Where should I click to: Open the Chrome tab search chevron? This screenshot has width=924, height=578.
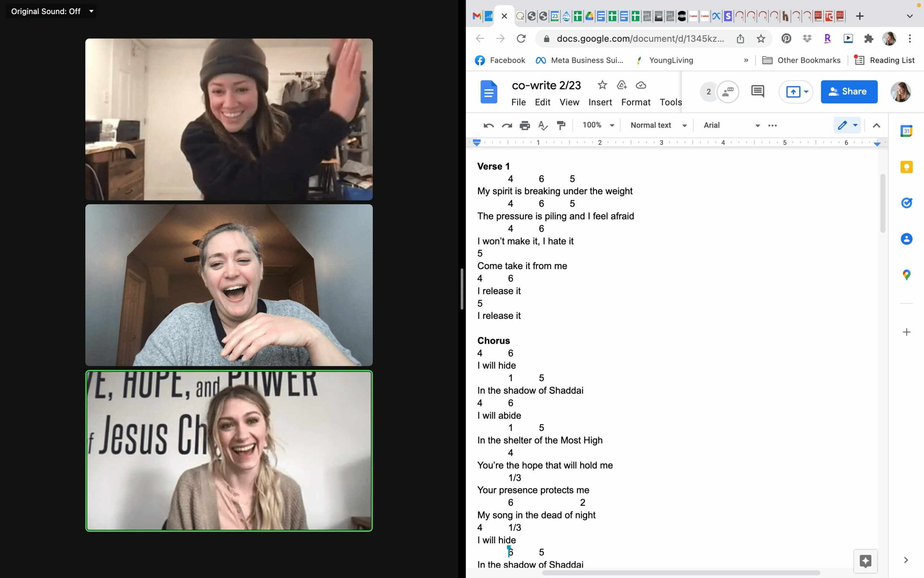point(910,16)
